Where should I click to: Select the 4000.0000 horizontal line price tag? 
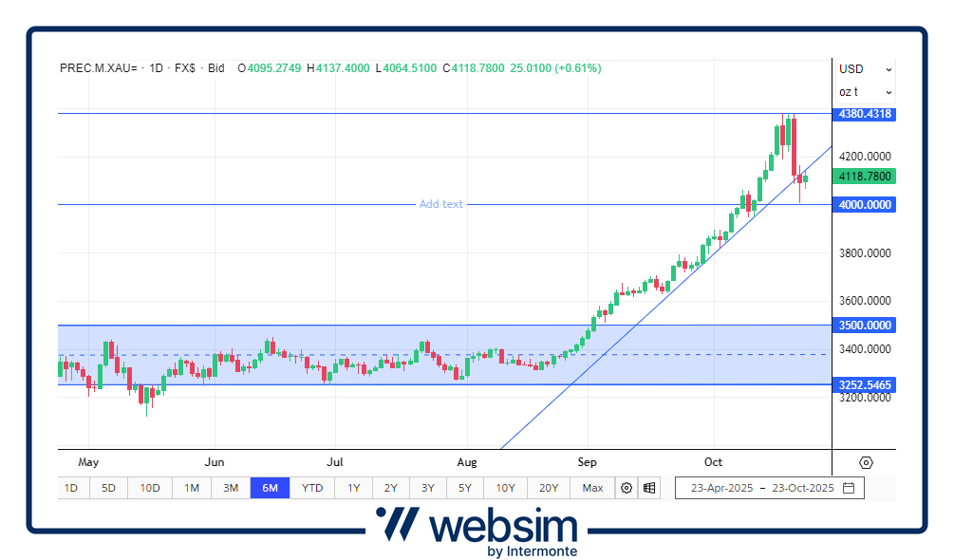click(865, 204)
